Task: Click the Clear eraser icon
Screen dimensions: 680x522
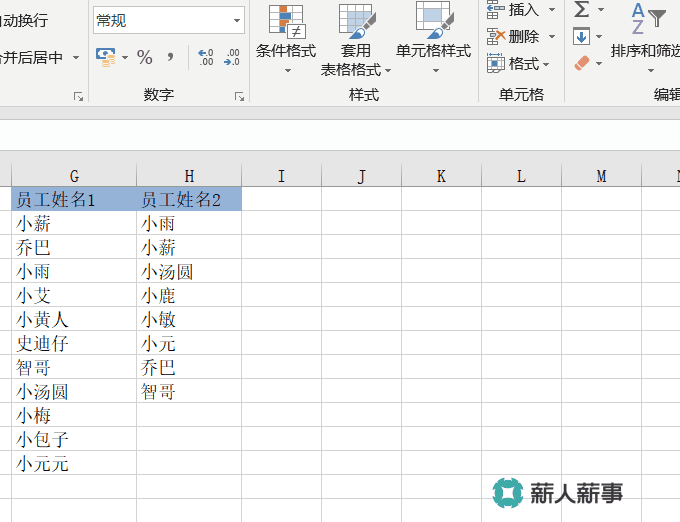Action: [x=582, y=63]
